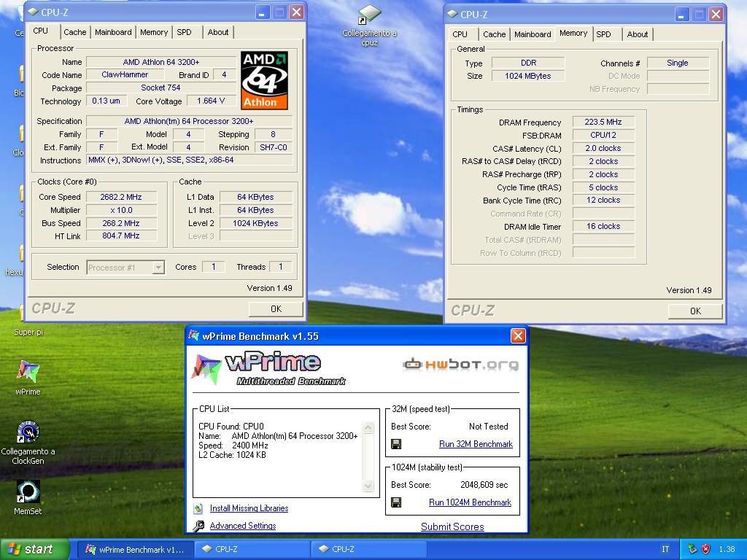This screenshot has width=747, height=560.
Task: Switch to Cache tab in left CPU-Z
Action: tap(75, 32)
